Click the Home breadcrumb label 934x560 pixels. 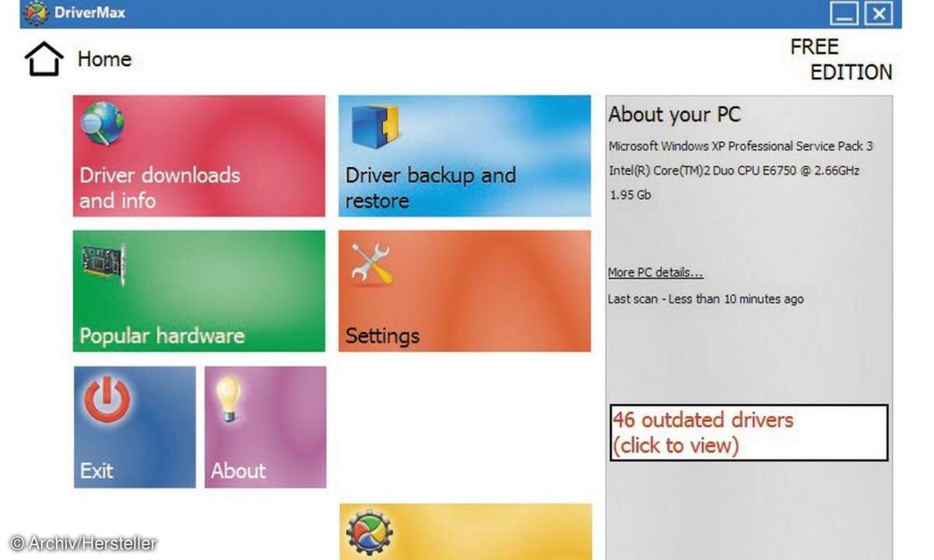point(104,59)
